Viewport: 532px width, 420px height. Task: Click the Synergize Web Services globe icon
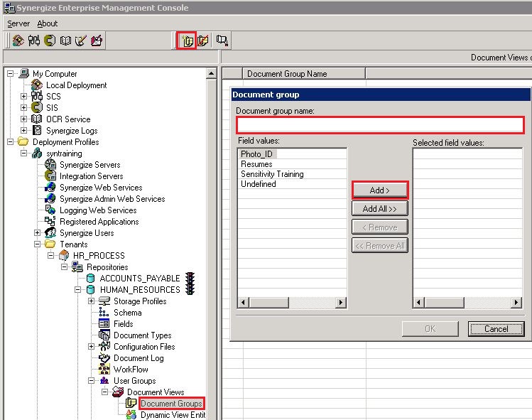50,187
